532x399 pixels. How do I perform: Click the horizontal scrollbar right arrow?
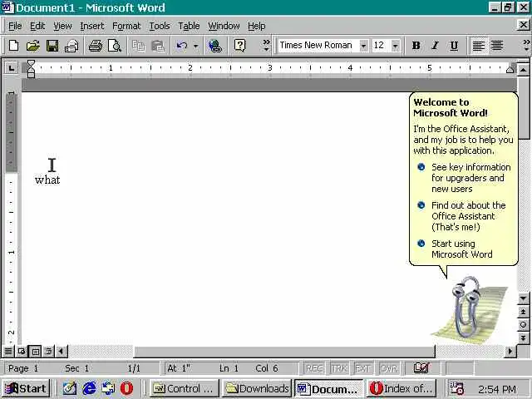(510, 351)
